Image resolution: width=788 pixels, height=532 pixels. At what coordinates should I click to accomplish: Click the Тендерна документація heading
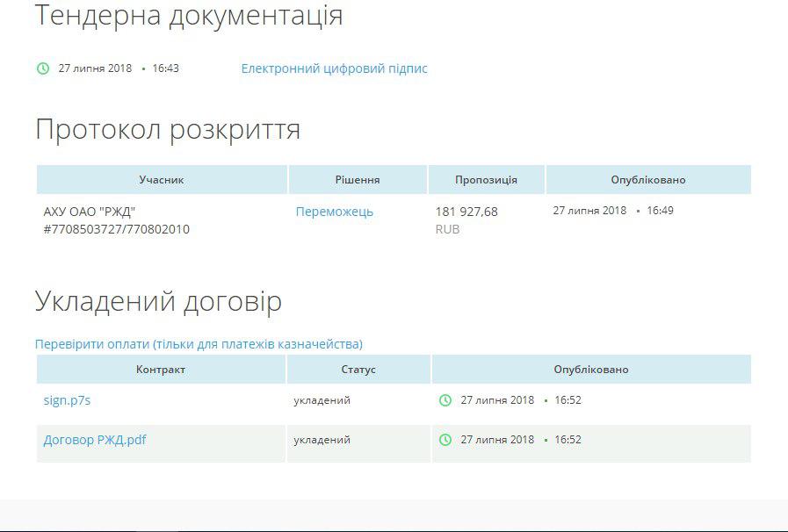[x=189, y=15]
